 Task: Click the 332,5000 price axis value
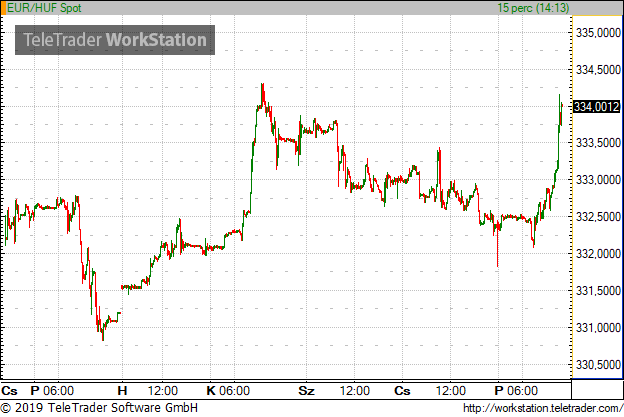point(599,217)
